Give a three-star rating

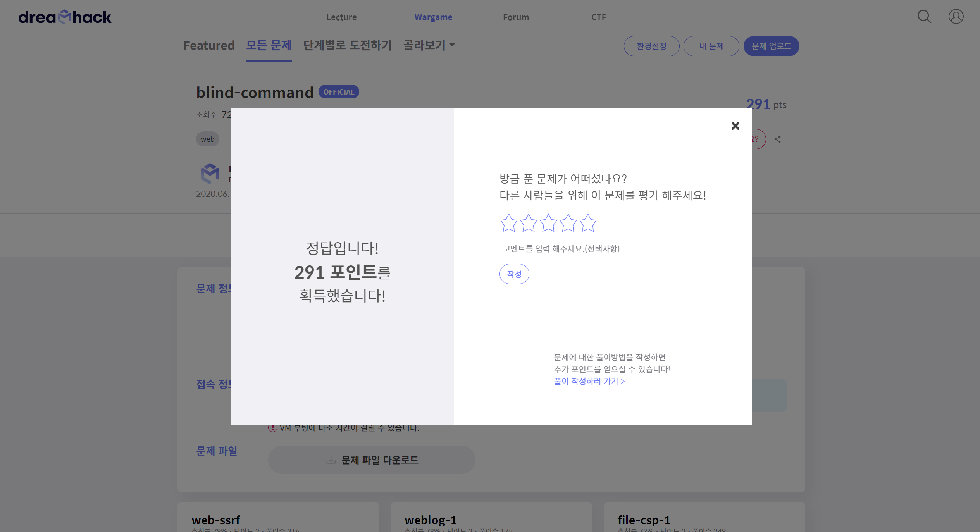click(548, 223)
